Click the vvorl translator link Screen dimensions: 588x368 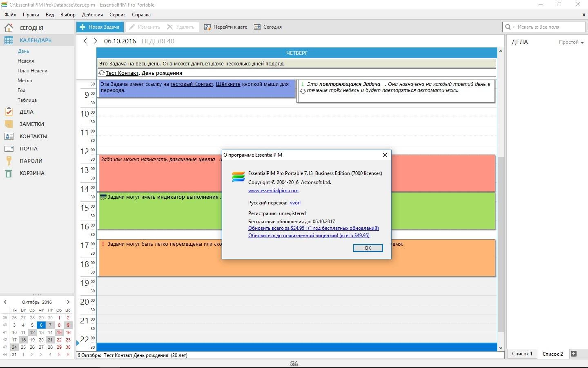click(x=295, y=203)
